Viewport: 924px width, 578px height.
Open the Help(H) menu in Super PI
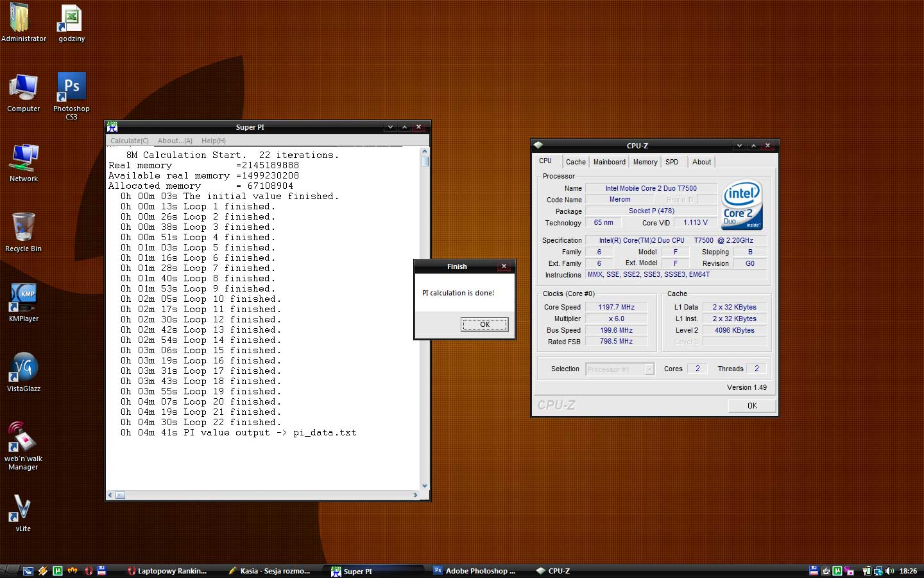214,141
